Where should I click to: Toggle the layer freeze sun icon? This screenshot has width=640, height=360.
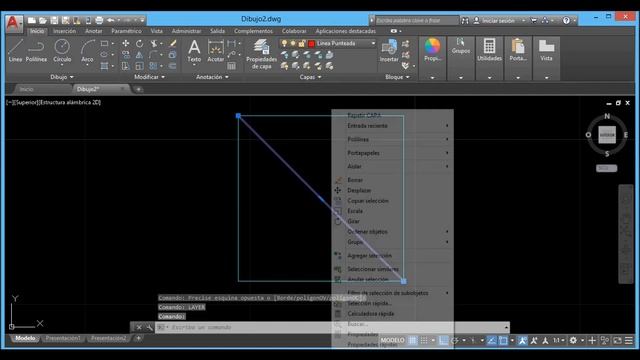coord(293,43)
